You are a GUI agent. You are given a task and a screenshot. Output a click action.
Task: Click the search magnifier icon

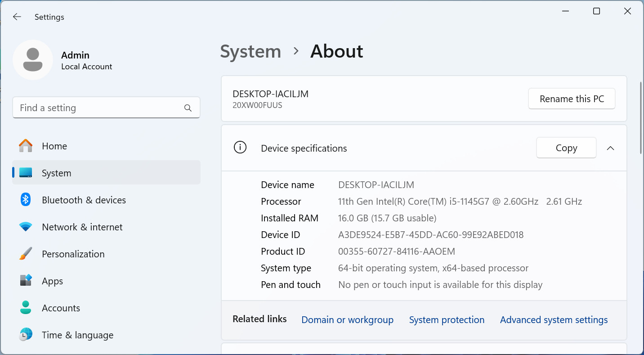pyautogui.click(x=188, y=108)
